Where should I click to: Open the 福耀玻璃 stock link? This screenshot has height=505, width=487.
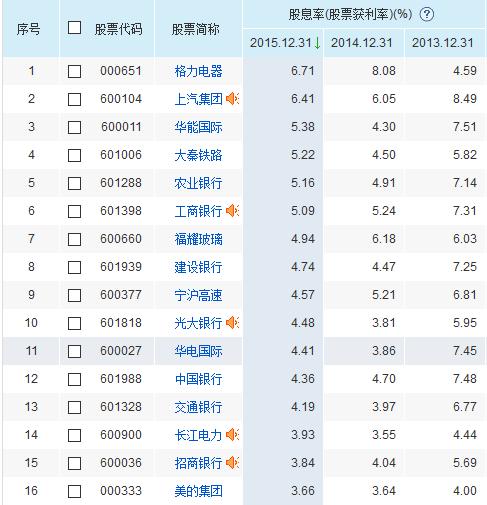(198, 239)
